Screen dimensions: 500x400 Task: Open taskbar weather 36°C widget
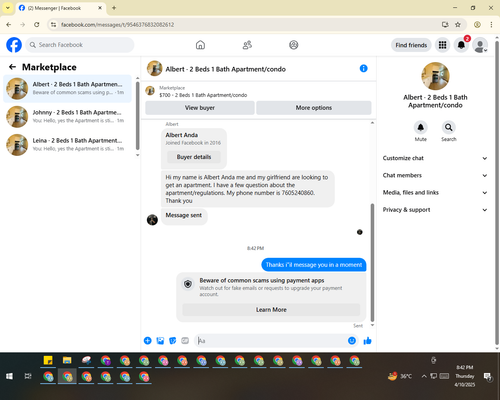coord(399,376)
